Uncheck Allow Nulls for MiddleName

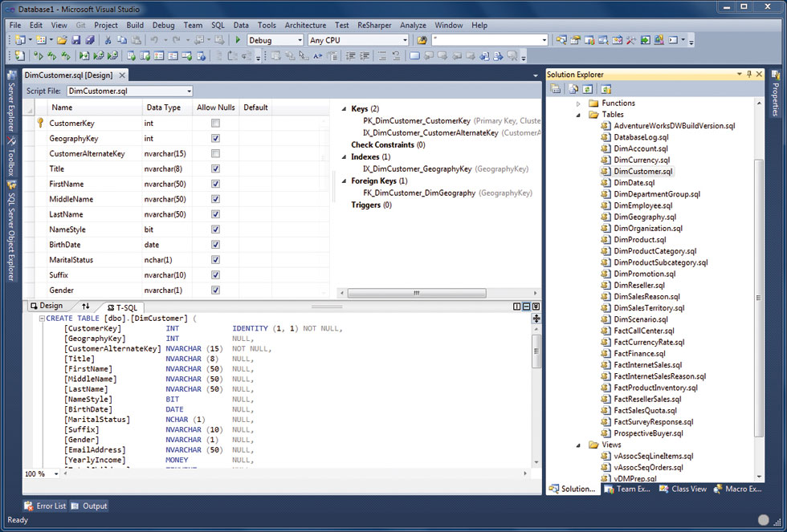(x=215, y=199)
